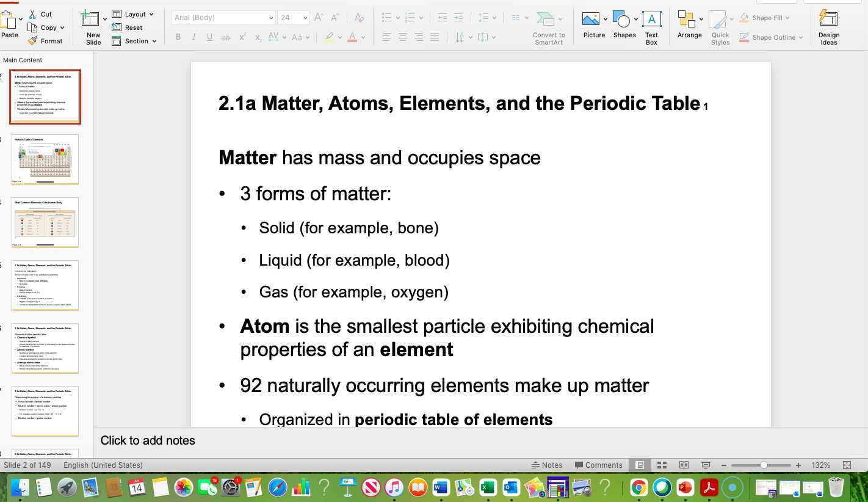Open Quick Styles
Viewport: 868px width, 502px height.
pyautogui.click(x=720, y=24)
